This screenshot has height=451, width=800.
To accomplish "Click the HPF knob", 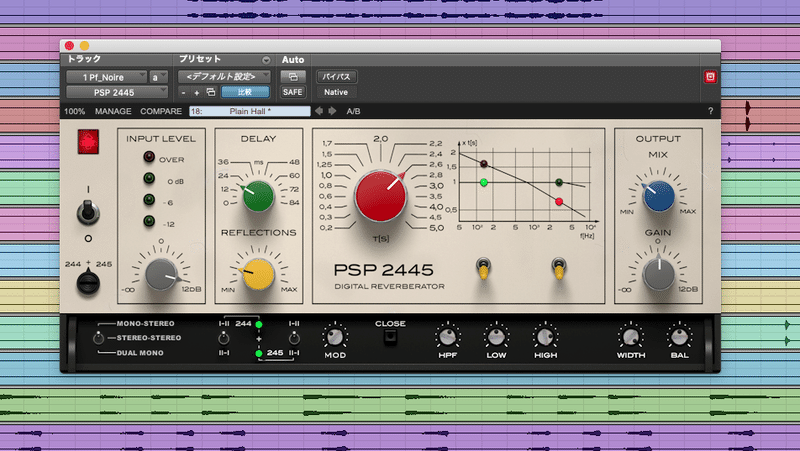I will point(447,337).
